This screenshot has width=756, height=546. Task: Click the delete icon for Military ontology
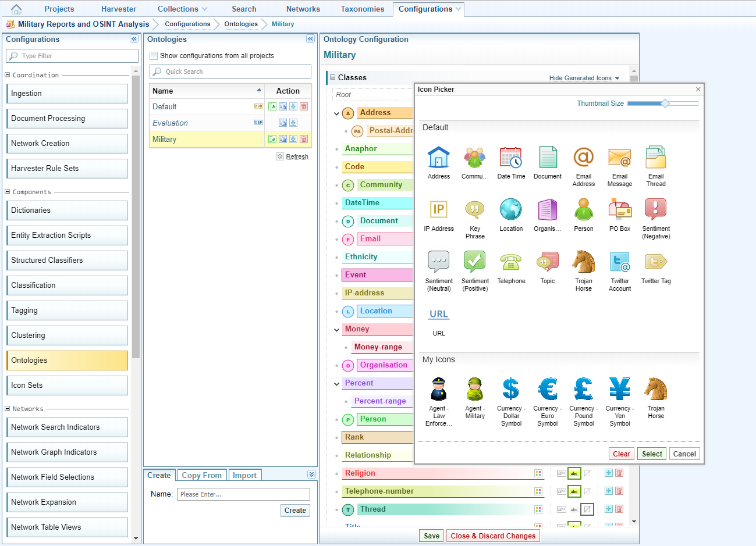(x=304, y=139)
